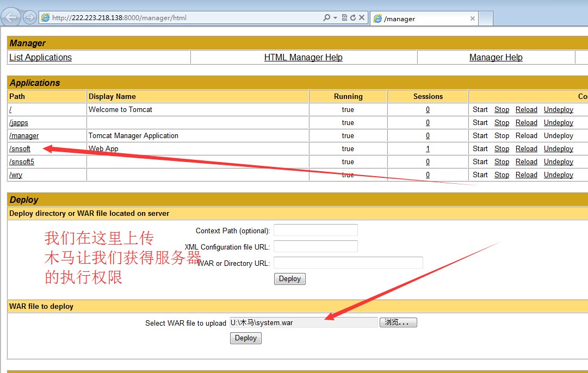Reload the root / application
The width and height of the screenshot is (588, 373).
point(527,109)
